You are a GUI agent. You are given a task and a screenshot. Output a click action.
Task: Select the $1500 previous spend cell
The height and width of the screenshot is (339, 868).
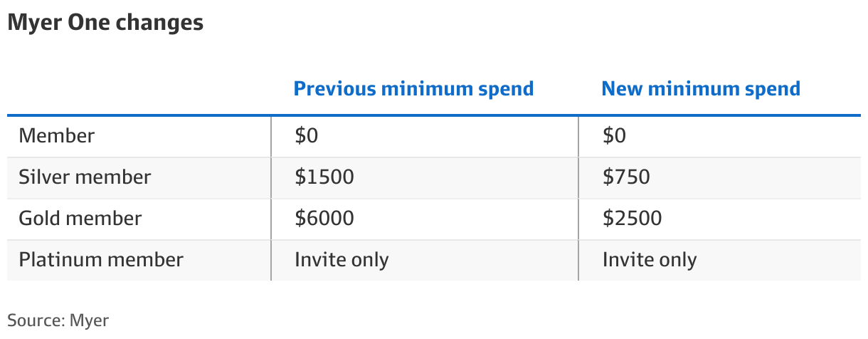coord(324,177)
